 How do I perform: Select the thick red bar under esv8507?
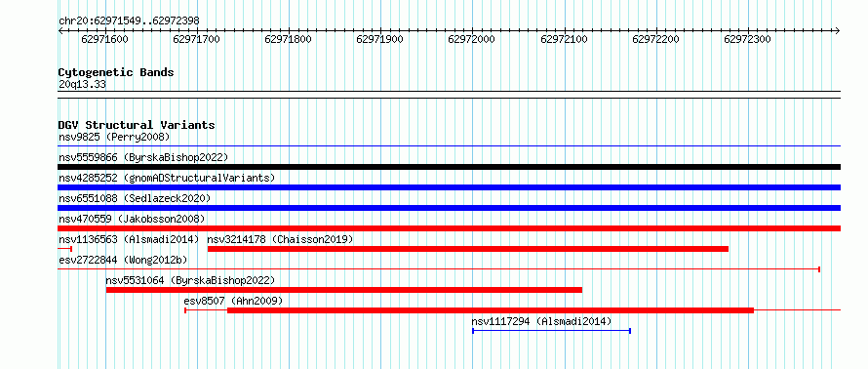491,310
